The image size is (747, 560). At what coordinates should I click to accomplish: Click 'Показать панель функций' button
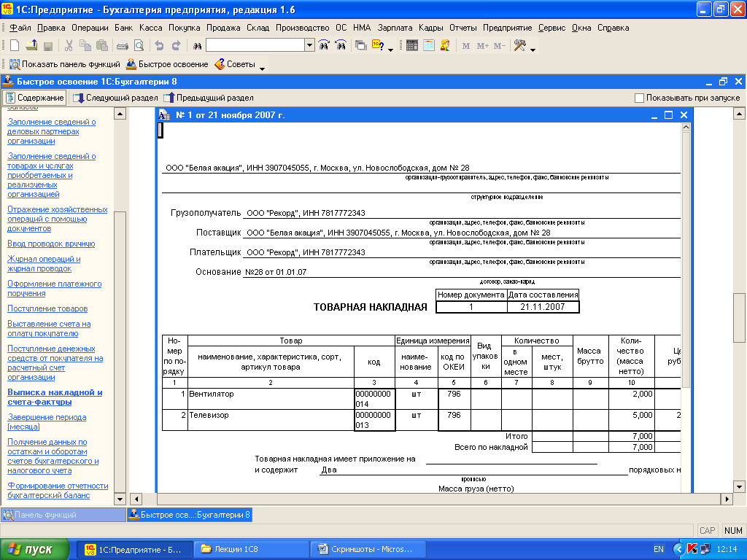pos(65,64)
